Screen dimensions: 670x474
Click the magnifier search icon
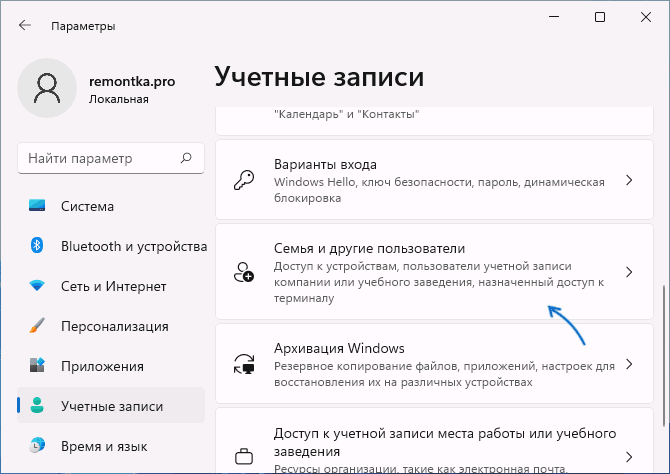point(186,158)
